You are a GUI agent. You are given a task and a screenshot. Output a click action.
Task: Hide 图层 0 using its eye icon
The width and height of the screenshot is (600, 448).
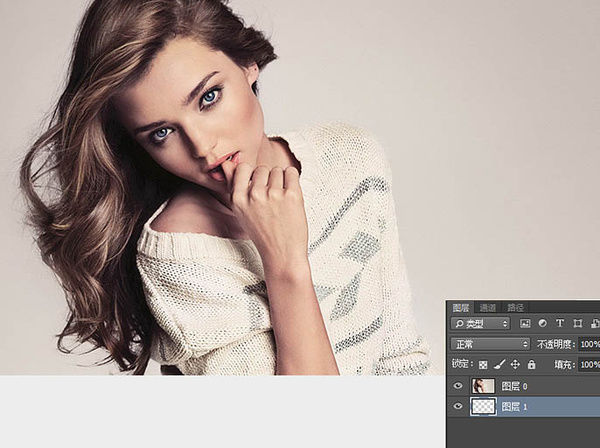point(458,386)
